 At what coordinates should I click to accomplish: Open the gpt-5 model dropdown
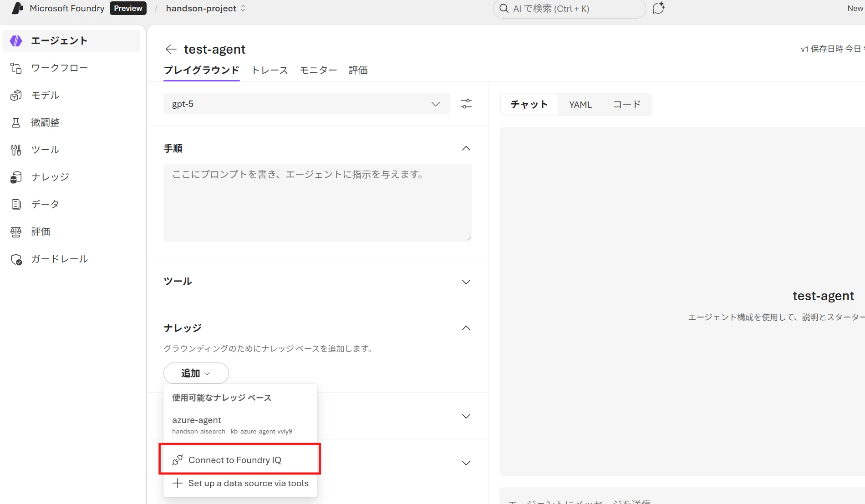(306, 104)
